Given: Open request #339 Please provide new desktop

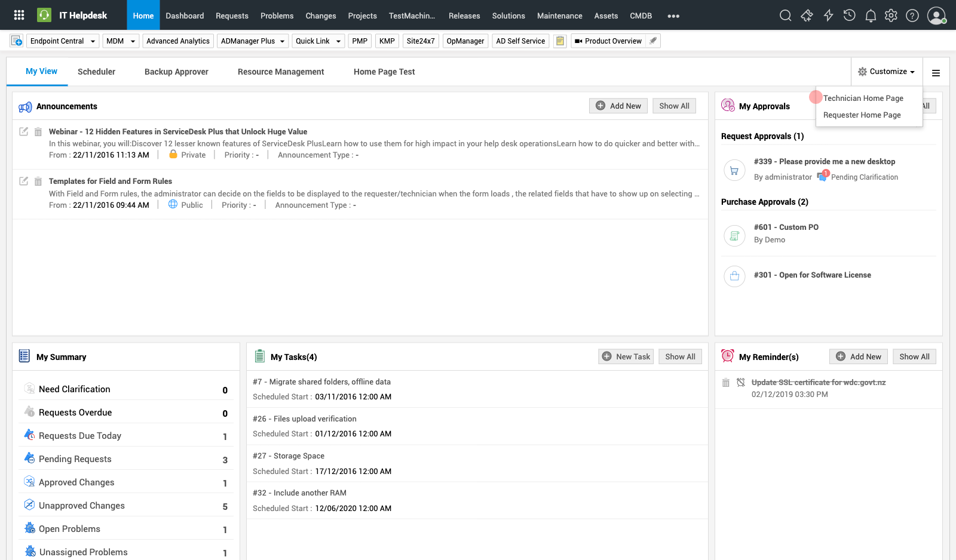Looking at the screenshot, I should [824, 162].
